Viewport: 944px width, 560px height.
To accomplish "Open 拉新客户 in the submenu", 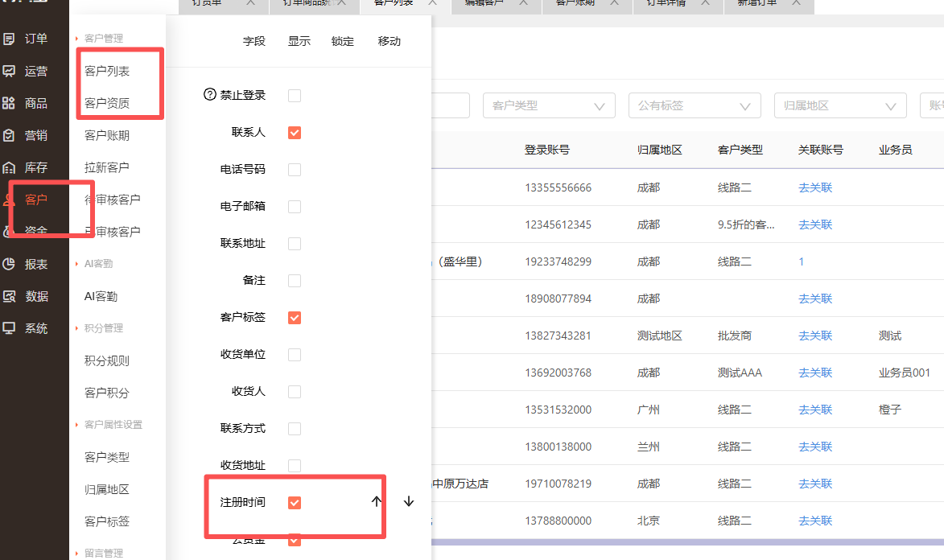I will pyautogui.click(x=107, y=167).
